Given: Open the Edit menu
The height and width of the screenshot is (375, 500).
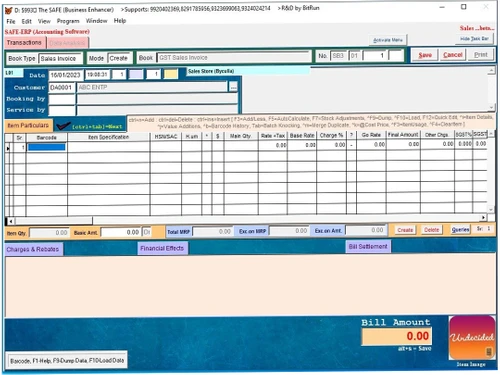Looking at the screenshot, I should [x=26, y=21].
